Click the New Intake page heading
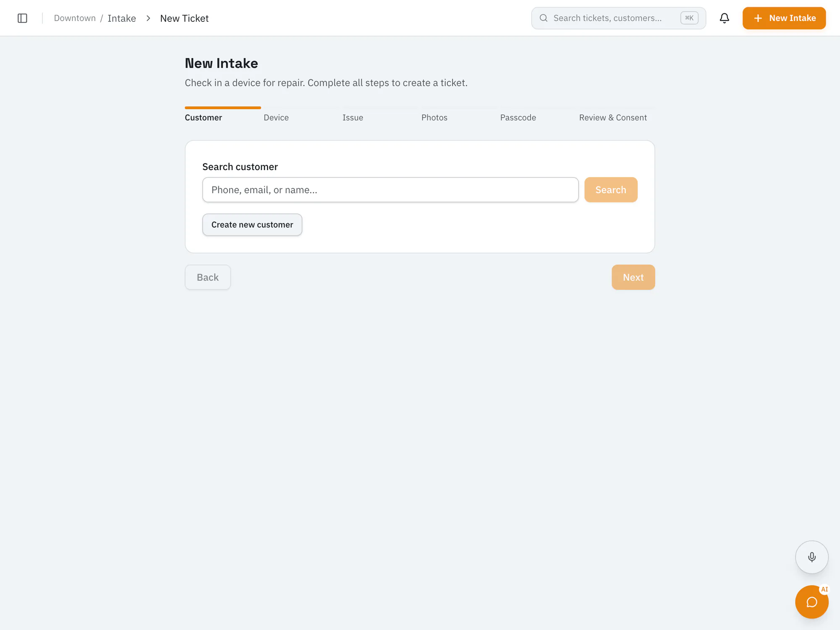Viewport: 840px width, 630px height. click(x=221, y=63)
